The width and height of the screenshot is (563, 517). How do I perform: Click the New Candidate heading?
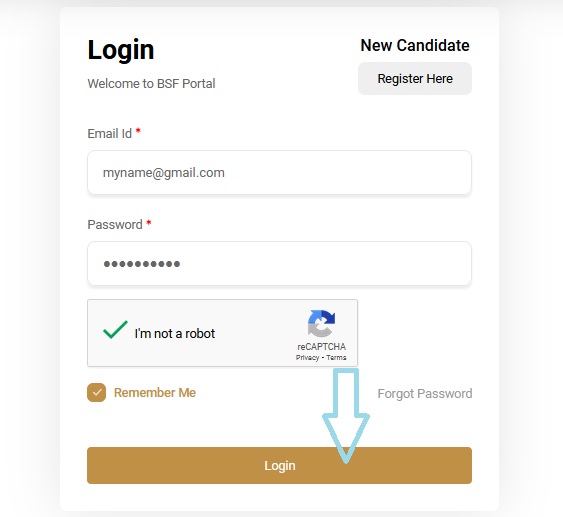coord(415,46)
